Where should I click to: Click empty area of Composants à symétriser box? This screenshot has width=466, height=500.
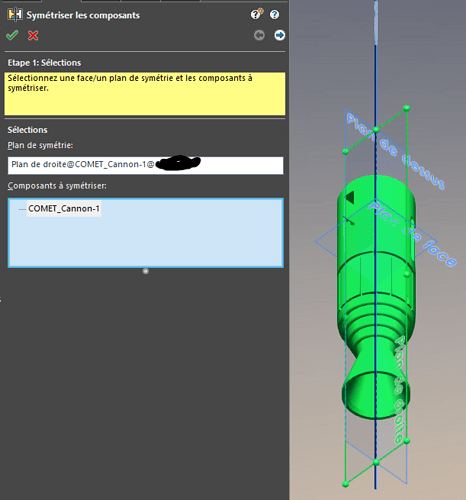click(x=145, y=243)
